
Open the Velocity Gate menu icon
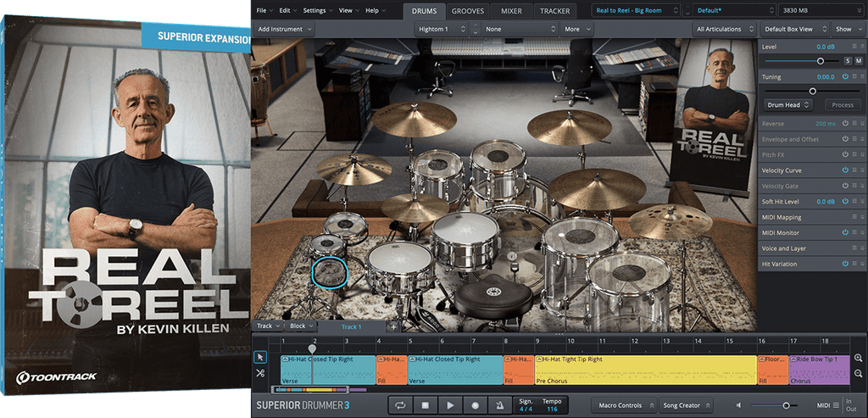pos(854,186)
